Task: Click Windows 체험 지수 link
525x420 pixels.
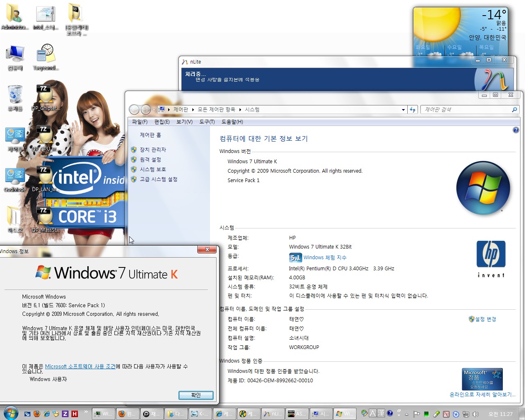Action: pos(325,258)
